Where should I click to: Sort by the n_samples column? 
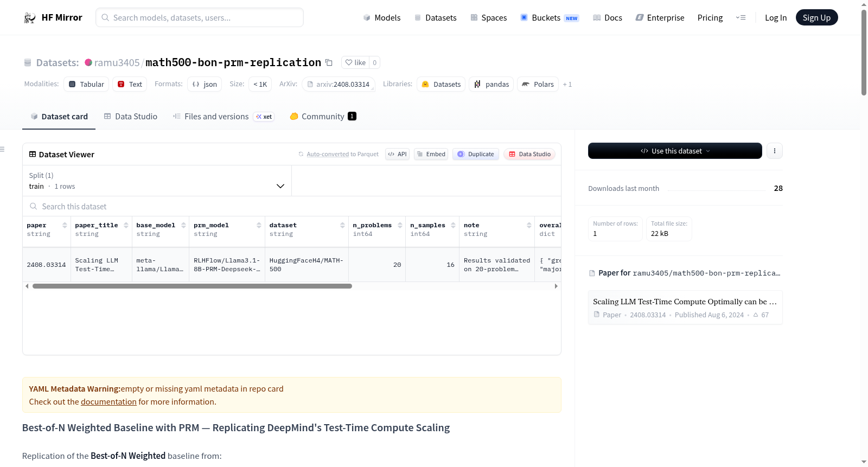(453, 225)
